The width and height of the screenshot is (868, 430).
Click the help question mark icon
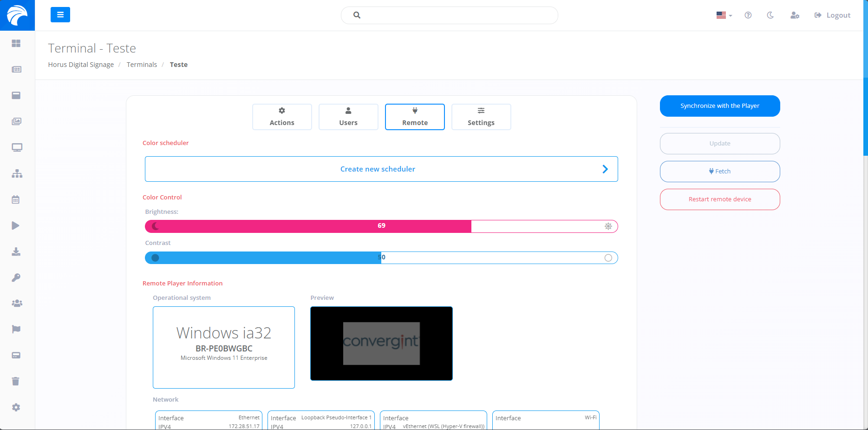(x=748, y=15)
